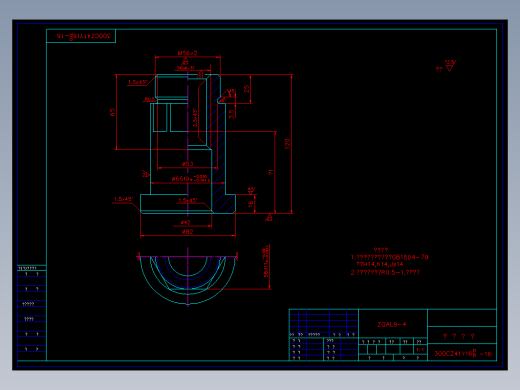Click the 71 vertical dimension text

point(270,172)
